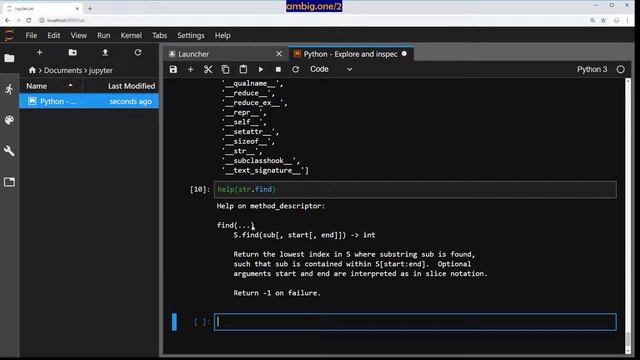Click the JupyterLab logo
The image size is (640, 360).
[9, 36]
